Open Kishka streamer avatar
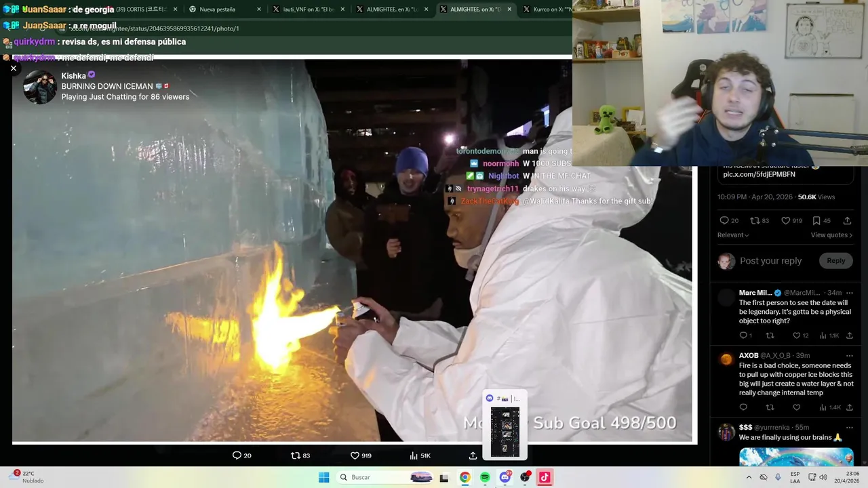The image size is (868, 488). click(40, 87)
